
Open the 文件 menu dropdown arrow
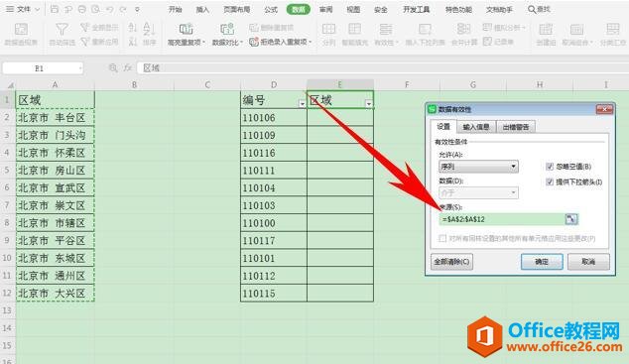(37, 9)
